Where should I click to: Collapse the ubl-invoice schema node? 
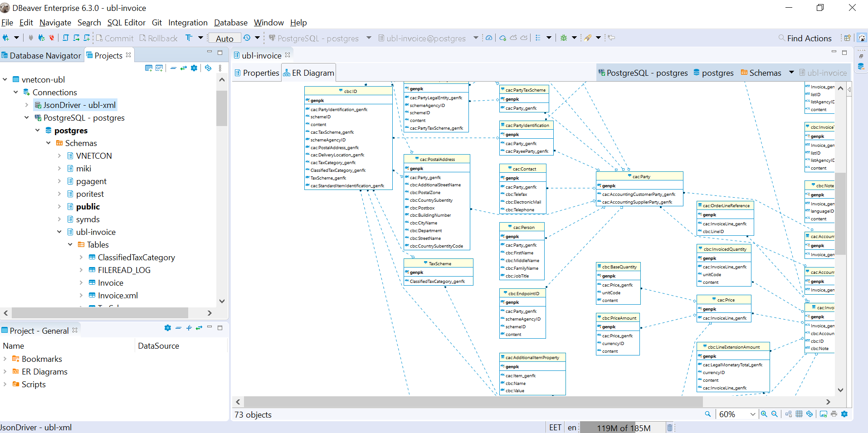[59, 232]
